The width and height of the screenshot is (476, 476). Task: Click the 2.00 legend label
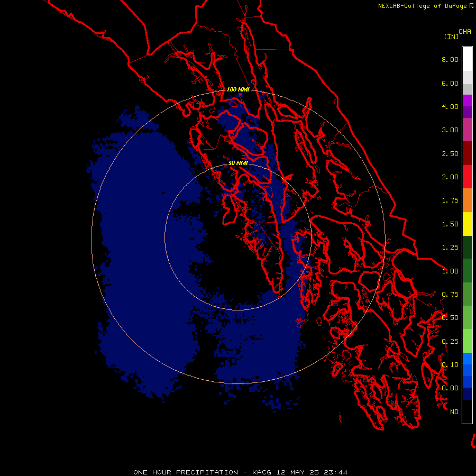click(x=450, y=177)
